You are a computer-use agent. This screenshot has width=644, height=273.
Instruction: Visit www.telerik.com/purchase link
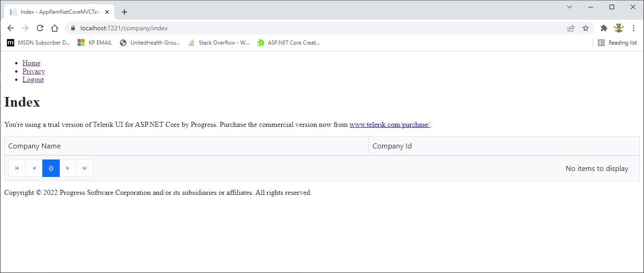coord(390,125)
